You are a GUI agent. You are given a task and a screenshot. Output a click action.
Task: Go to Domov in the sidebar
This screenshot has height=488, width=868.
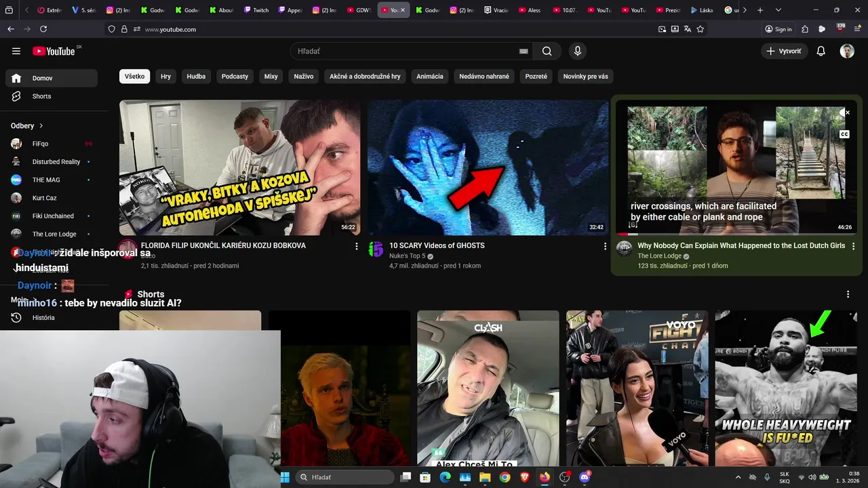tap(52, 78)
